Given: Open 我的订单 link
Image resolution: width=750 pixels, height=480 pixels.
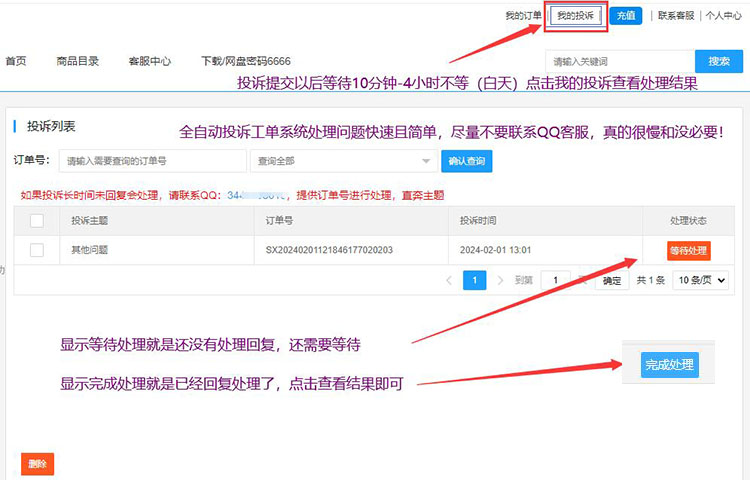Looking at the screenshot, I should (x=523, y=16).
